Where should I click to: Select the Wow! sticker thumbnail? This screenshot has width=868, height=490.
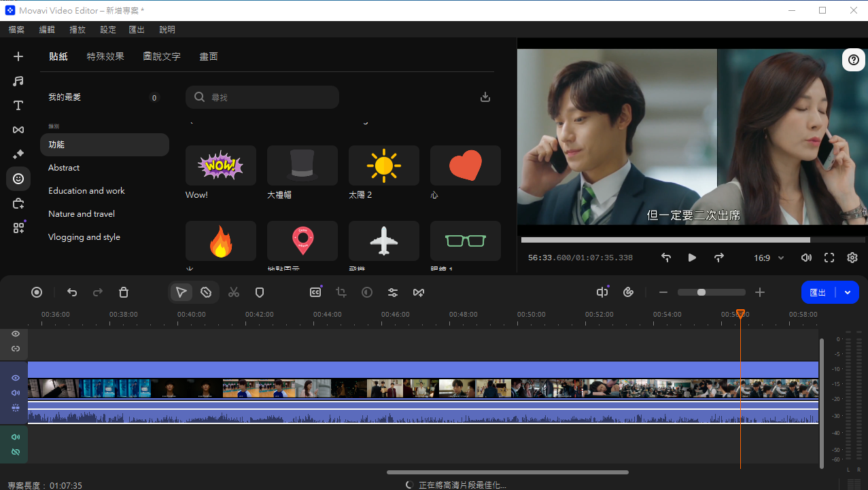pos(221,165)
